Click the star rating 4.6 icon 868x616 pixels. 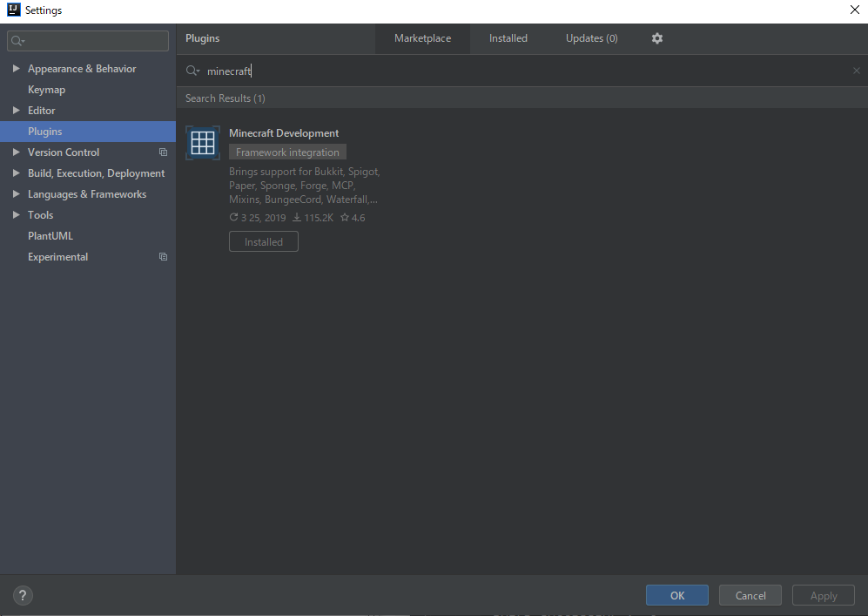[344, 218]
